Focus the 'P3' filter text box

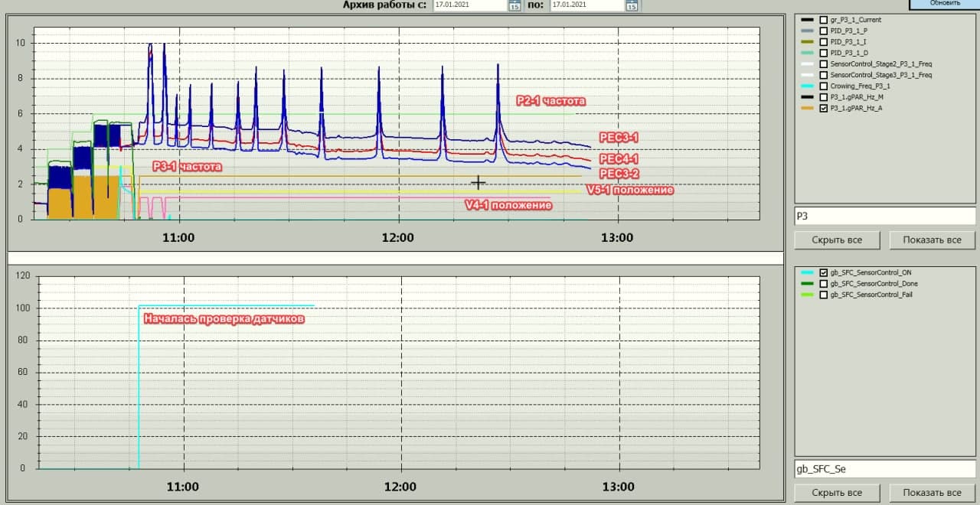pos(884,217)
